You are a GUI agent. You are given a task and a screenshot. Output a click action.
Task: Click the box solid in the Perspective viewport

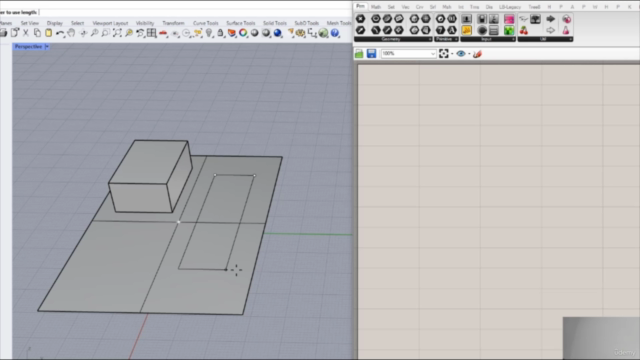149,176
